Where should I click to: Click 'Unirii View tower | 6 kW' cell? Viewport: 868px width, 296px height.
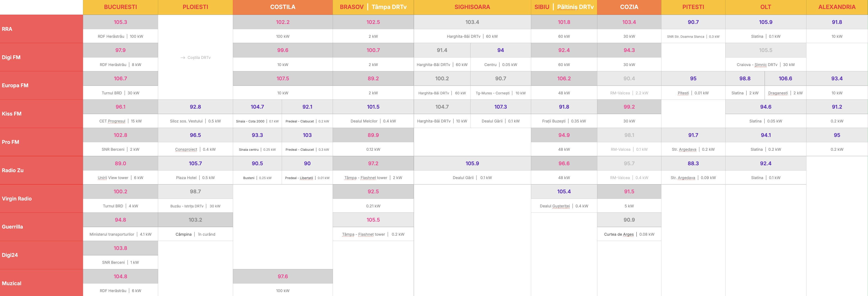pos(120,178)
